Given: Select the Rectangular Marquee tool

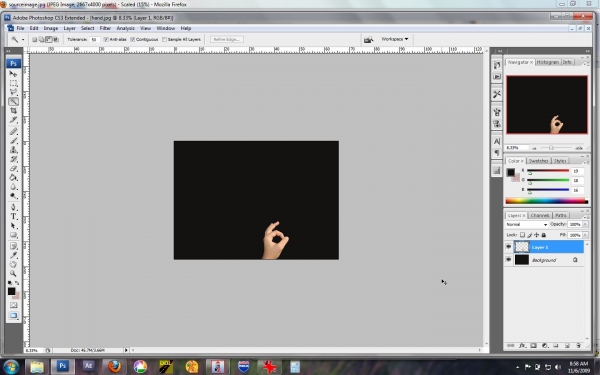Looking at the screenshot, I should coord(13,83).
